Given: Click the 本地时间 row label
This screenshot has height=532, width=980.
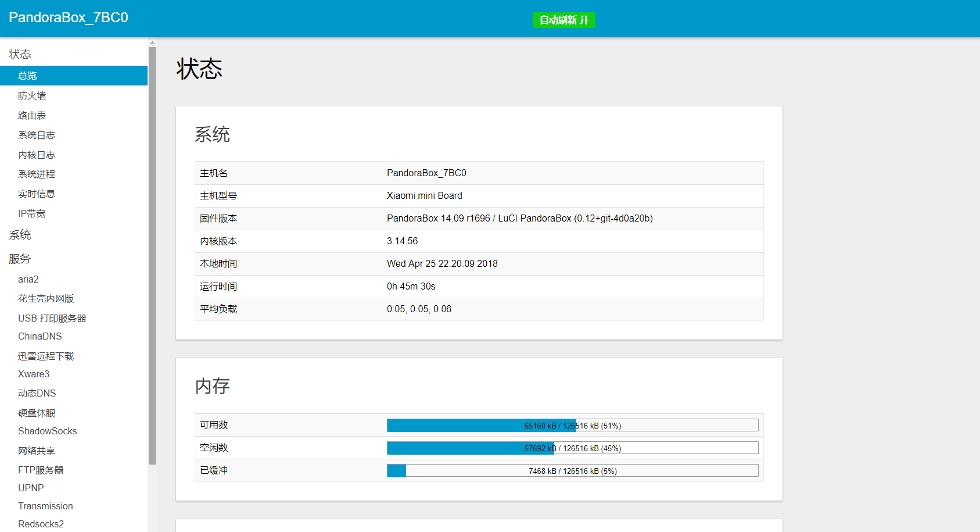Looking at the screenshot, I should tap(218, 263).
